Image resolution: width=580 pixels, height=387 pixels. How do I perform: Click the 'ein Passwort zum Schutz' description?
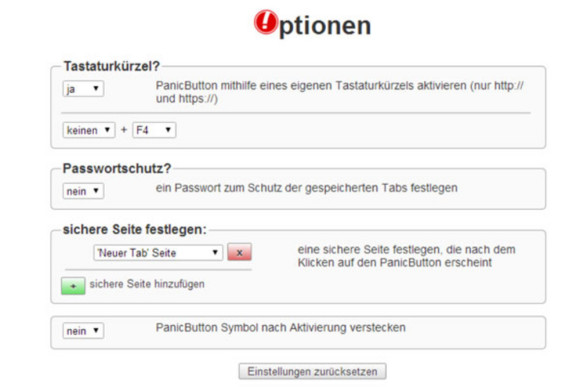tap(306, 188)
